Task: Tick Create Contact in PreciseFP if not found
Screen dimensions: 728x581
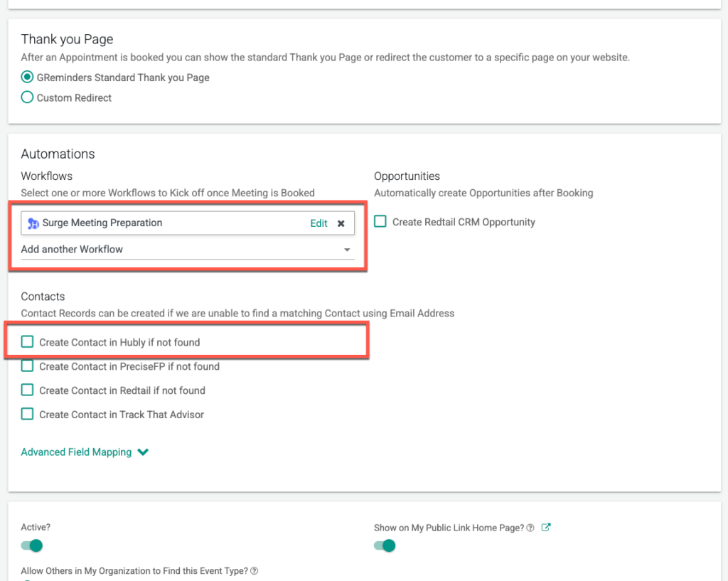Action: click(27, 366)
